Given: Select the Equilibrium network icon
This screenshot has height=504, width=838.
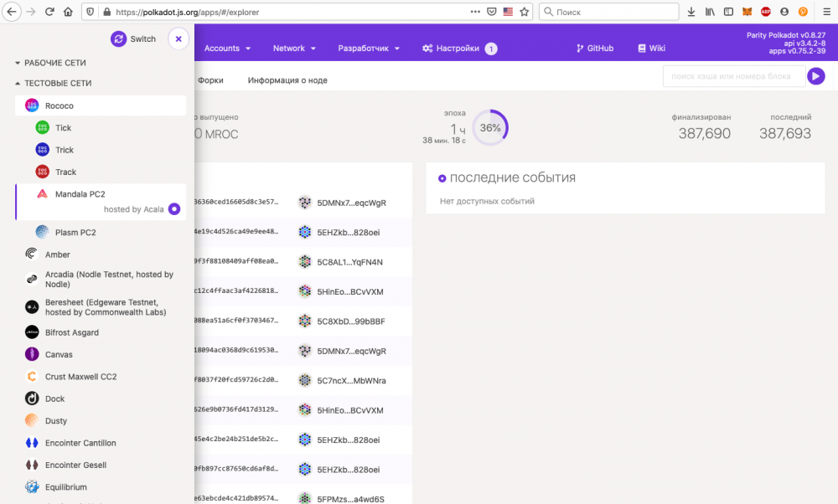Looking at the screenshot, I should [x=32, y=487].
